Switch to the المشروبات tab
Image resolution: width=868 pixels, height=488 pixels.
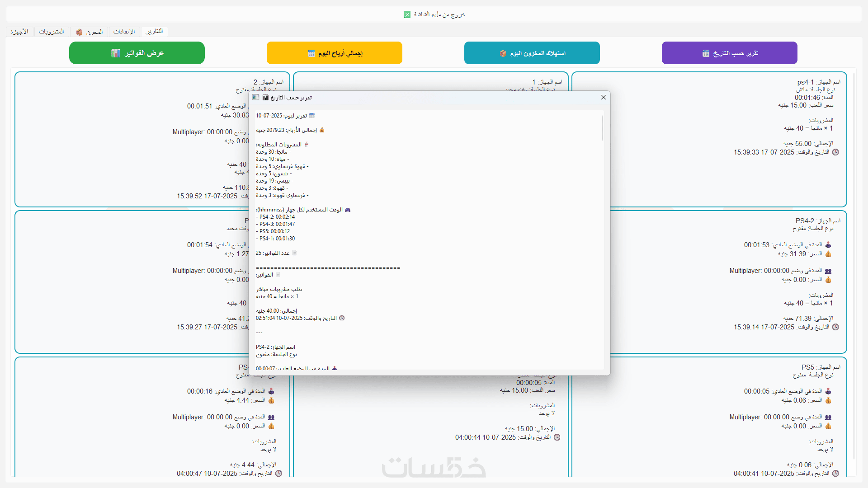pos(51,32)
